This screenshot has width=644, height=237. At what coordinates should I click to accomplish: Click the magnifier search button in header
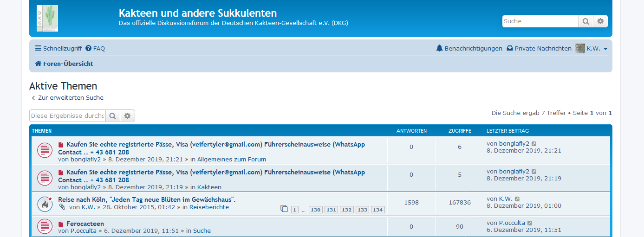tap(585, 21)
